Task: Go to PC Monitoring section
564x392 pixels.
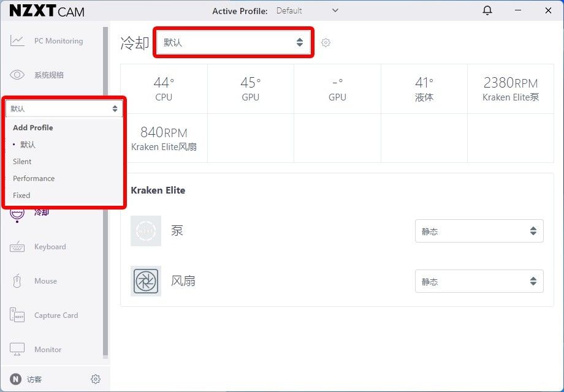Action: click(59, 40)
